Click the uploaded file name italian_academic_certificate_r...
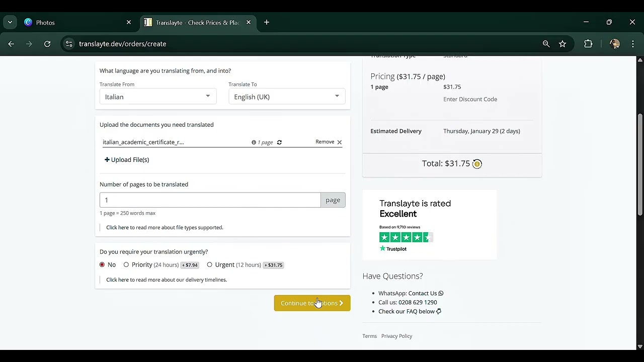 (143, 142)
